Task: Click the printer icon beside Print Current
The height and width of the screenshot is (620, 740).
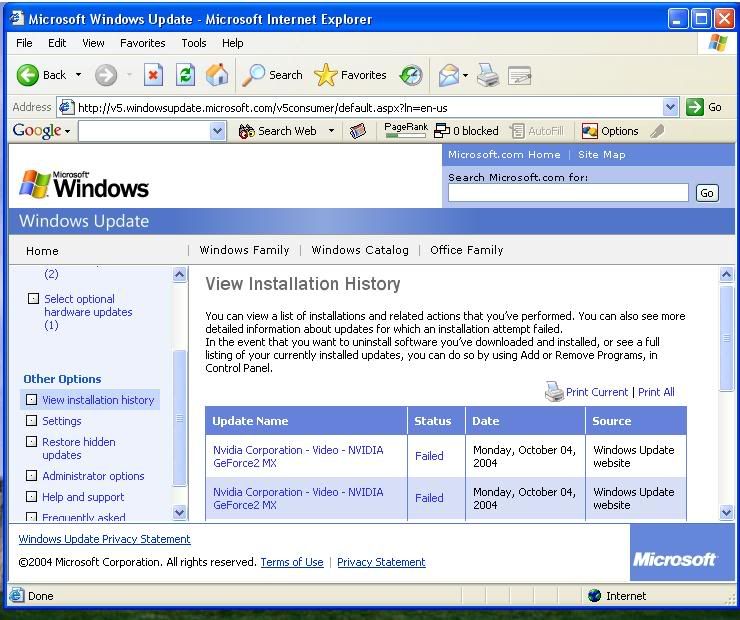Action: coord(554,392)
